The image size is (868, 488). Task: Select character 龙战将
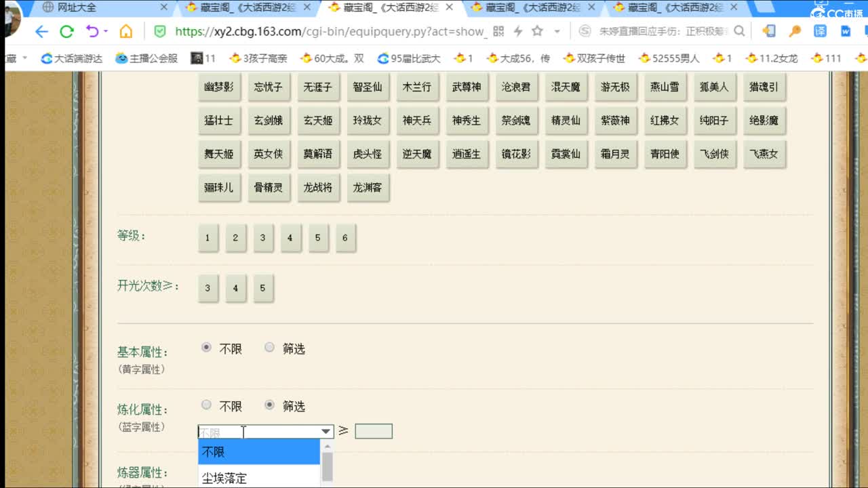(x=317, y=188)
